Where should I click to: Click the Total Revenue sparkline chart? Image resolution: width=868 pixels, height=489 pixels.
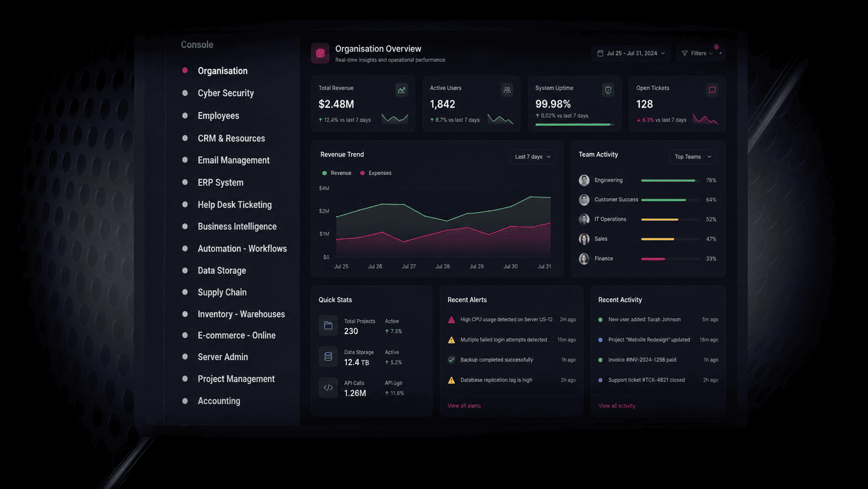tap(395, 118)
